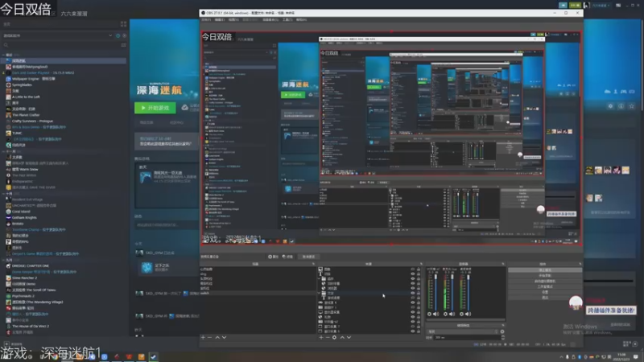Viewport: 644px width, 362px height.
Task: Click the info icon on Steam game page
Action: [x=621, y=106]
